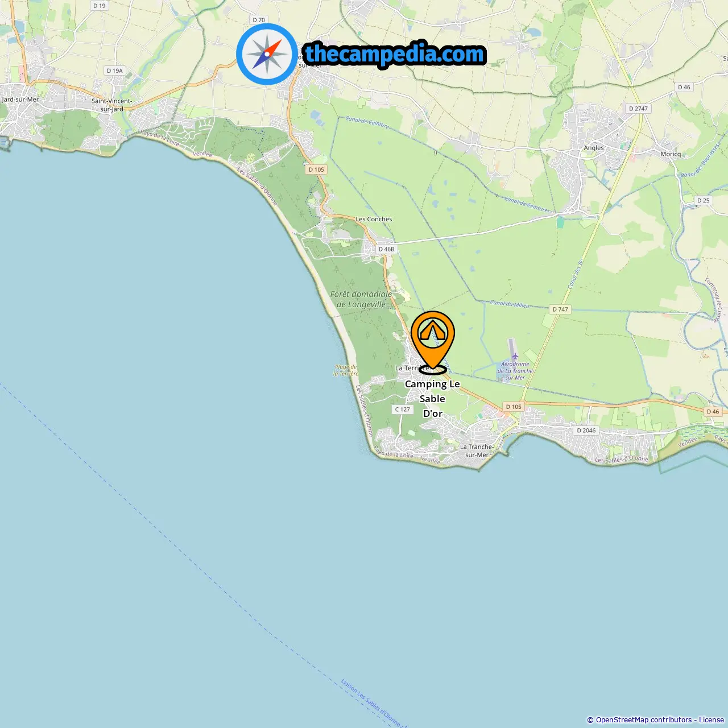The width and height of the screenshot is (728, 728).
Task: Click the D 105 road shield near Les Conches
Action: click(316, 169)
